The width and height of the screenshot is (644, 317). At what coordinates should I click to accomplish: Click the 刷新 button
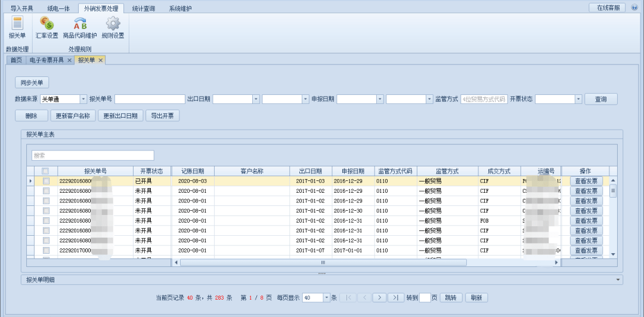pyautogui.click(x=476, y=298)
